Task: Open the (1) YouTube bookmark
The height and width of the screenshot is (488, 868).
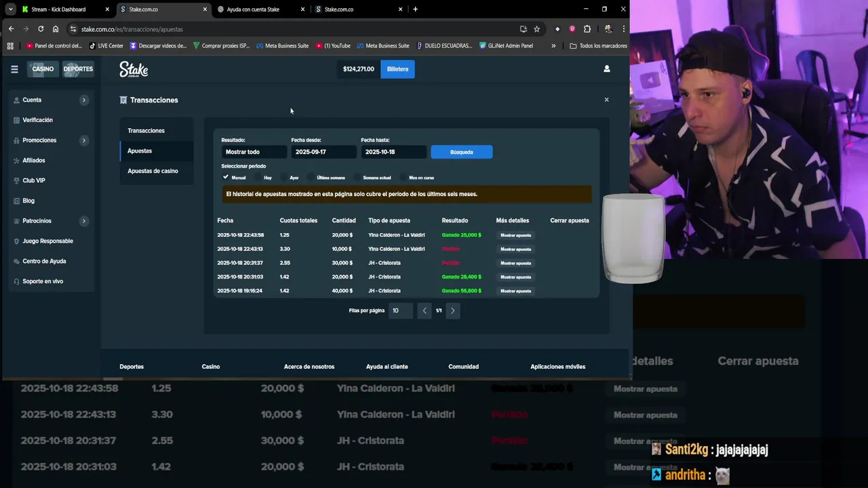Action: point(333,46)
